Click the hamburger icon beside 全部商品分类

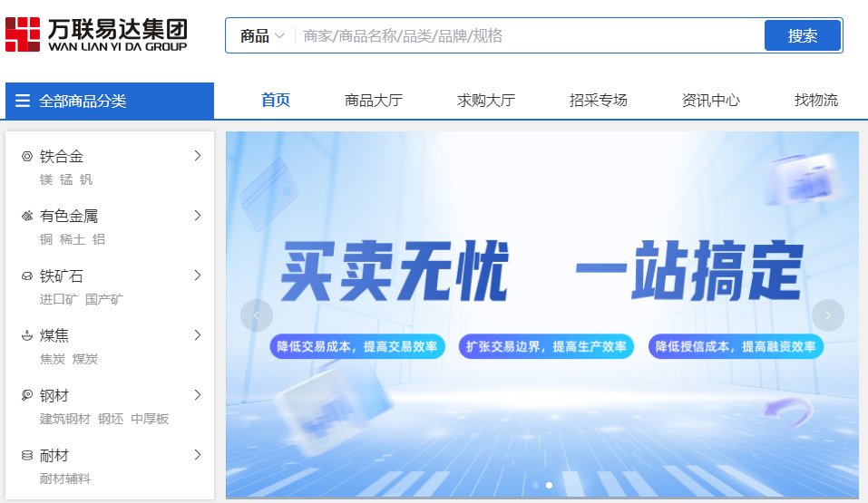click(23, 101)
